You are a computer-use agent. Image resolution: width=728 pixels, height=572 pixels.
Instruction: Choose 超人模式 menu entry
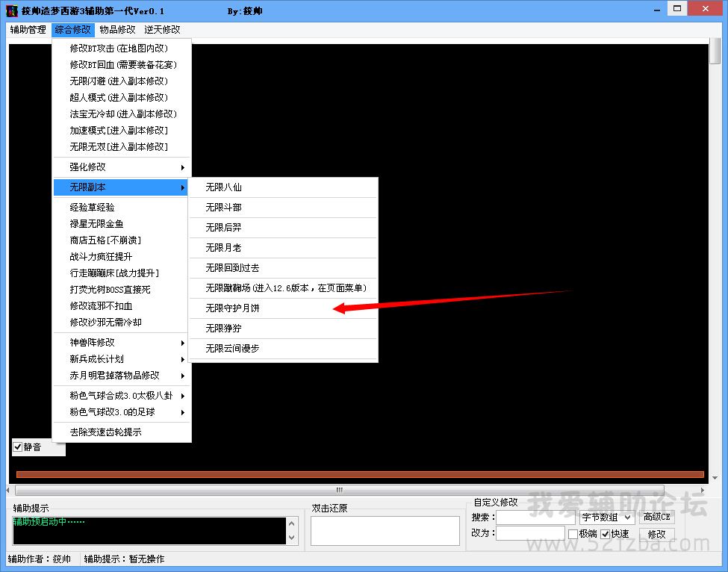[x=122, y=98]
